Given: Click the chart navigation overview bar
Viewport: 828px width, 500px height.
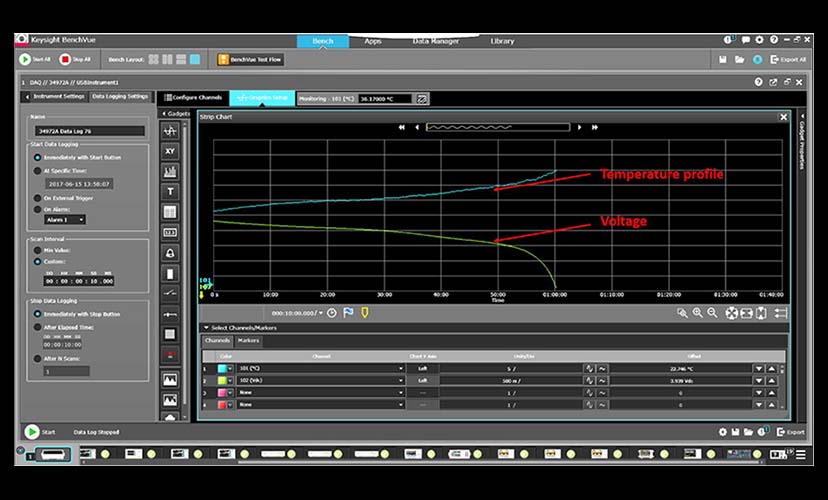Looking at the screenshot, I should 498,127.
